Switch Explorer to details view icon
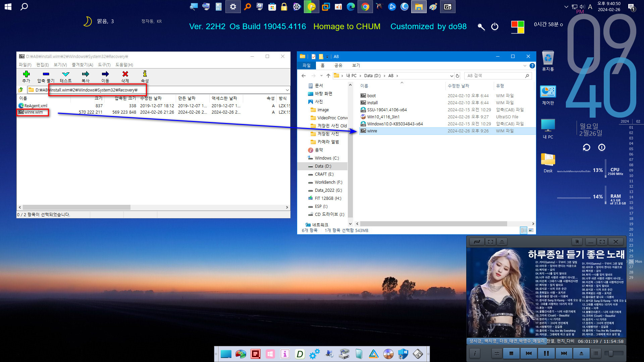The height and width of the screenshot is (362, 644). (524, 230)
